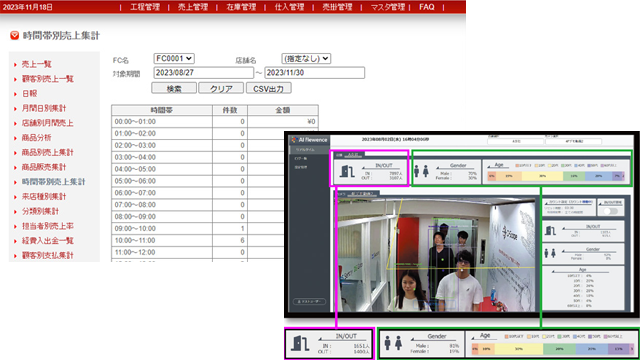The width and height of the screenshot is (640, 360).
Task: Click the door icon in the IN/OUT panel
Action: pyautogui.click(x=347, y=171)
